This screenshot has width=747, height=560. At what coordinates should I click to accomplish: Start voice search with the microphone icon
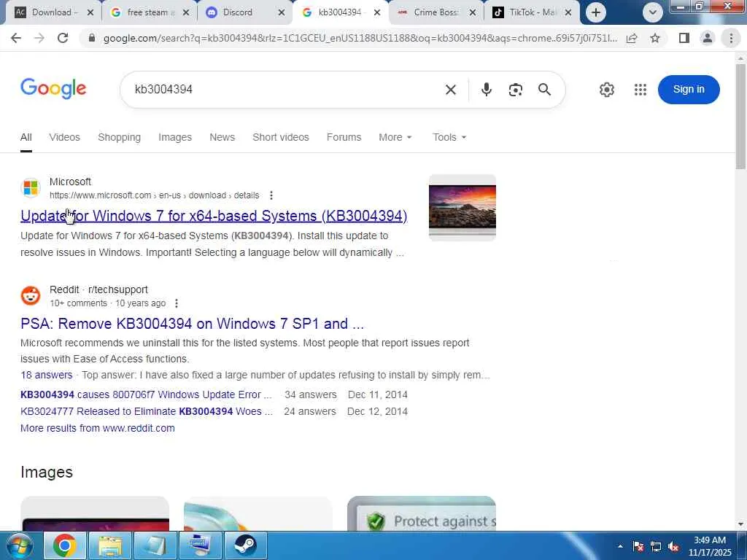click(x=486, y=90)
